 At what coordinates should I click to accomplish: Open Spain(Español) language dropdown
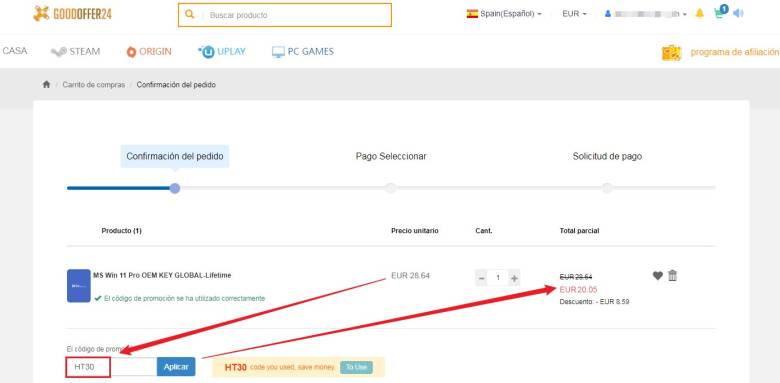504,14
